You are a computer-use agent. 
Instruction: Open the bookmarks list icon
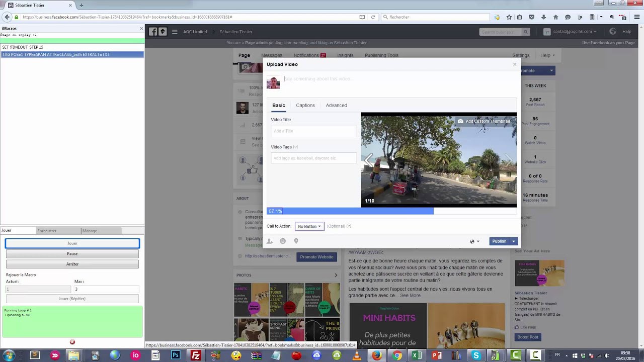tap(520, 17)
